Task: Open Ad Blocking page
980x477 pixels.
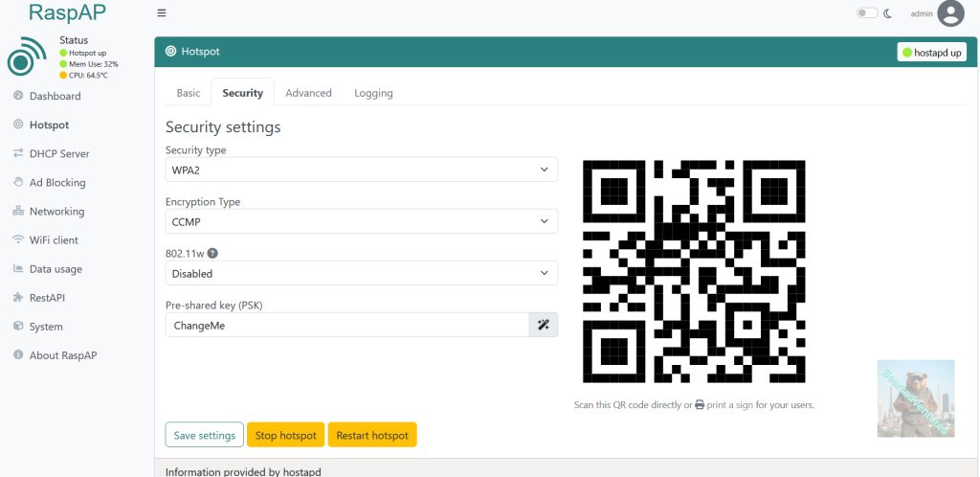Action: 57,182
